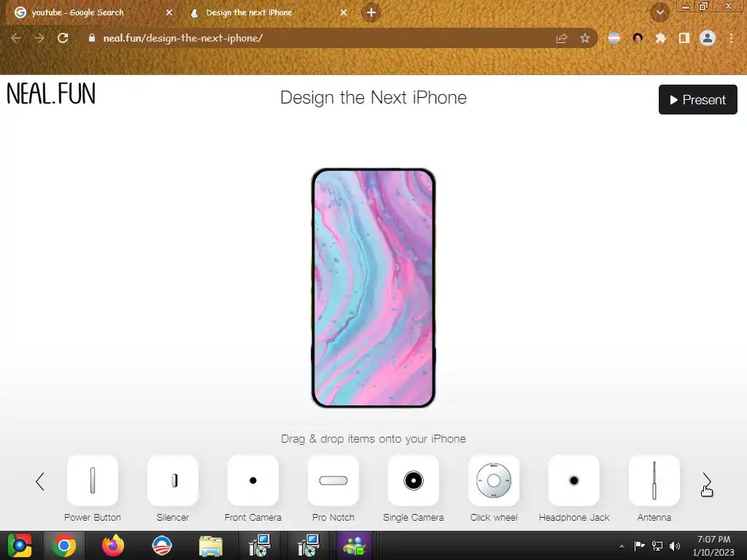Image resolution: width=747 pixels, height=560 pixels.
Task: Open the clock showing 7:07 PM
Action: (713, 545)
